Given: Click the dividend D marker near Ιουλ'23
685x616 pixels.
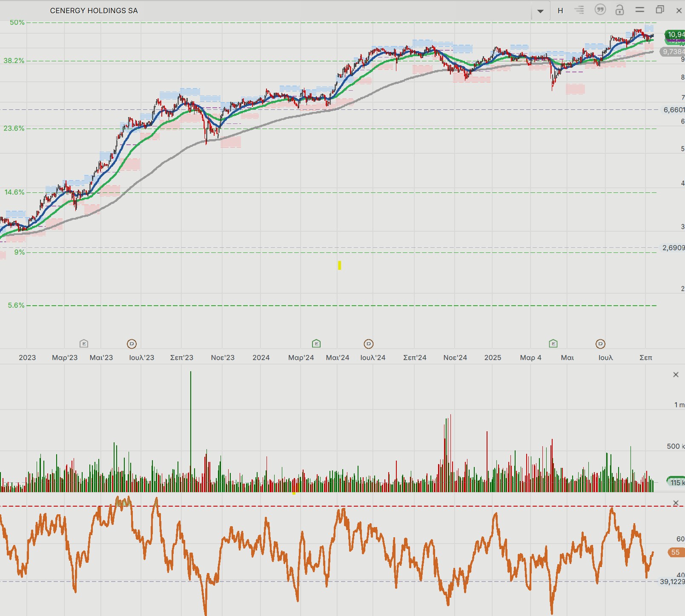Looking at the screenshot, I should click(132, 344).
